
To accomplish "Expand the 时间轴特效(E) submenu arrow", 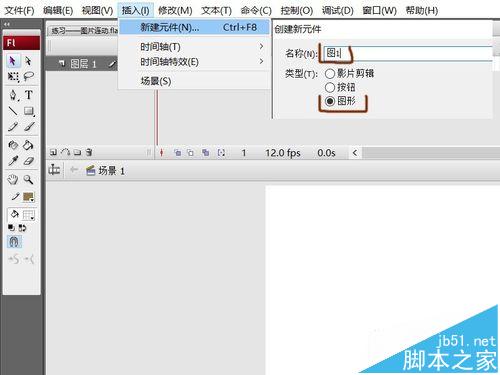I will (x=261, y=61).
